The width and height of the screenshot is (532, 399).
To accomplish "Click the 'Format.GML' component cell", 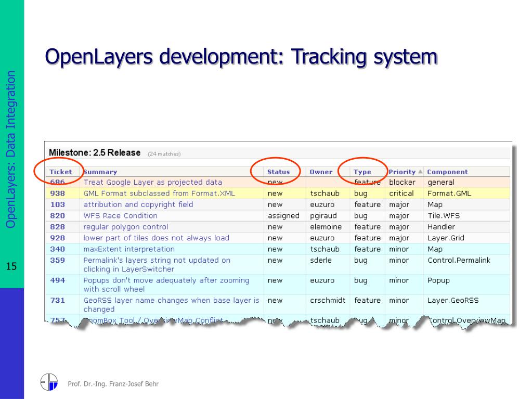I will coord(449,194).
